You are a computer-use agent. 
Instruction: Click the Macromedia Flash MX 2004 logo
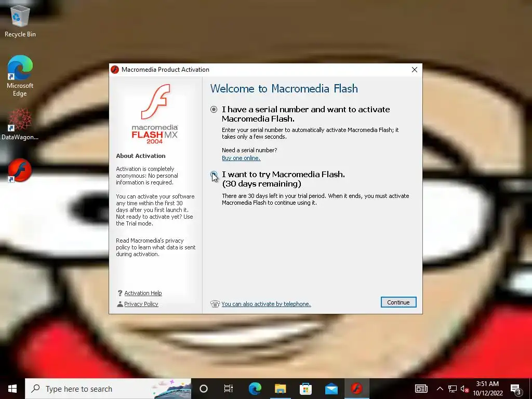pyautogui.click(x=155, y=114)
